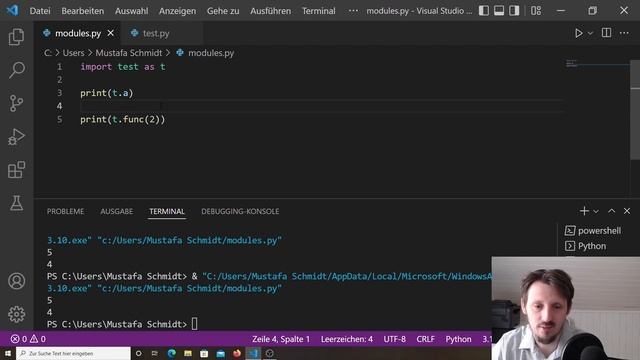Show more menu items ellipsis

pos(353,11)
